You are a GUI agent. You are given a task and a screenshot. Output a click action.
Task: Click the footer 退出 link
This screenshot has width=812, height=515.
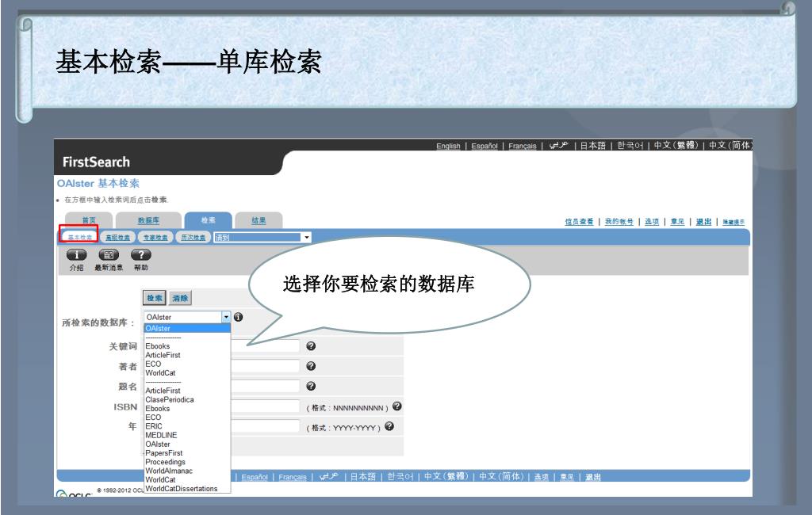click(593, 477)
